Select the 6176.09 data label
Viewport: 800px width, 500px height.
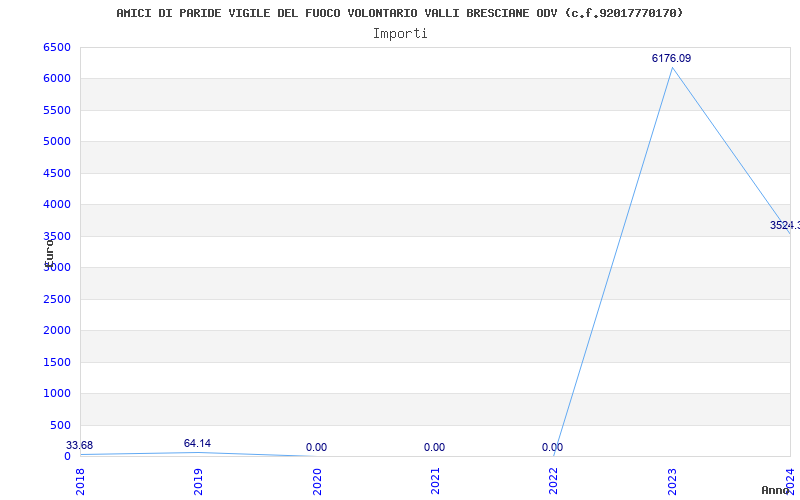[x=671, y=58]
